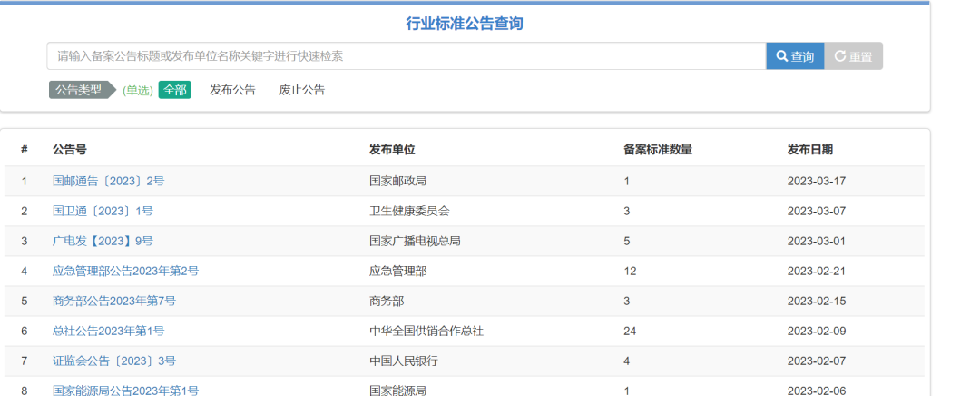Image resolution: width=980 pixels, height=396 pixels.
Task: Click standard count 4 for 中国人民银行
Action: [626, 361]
